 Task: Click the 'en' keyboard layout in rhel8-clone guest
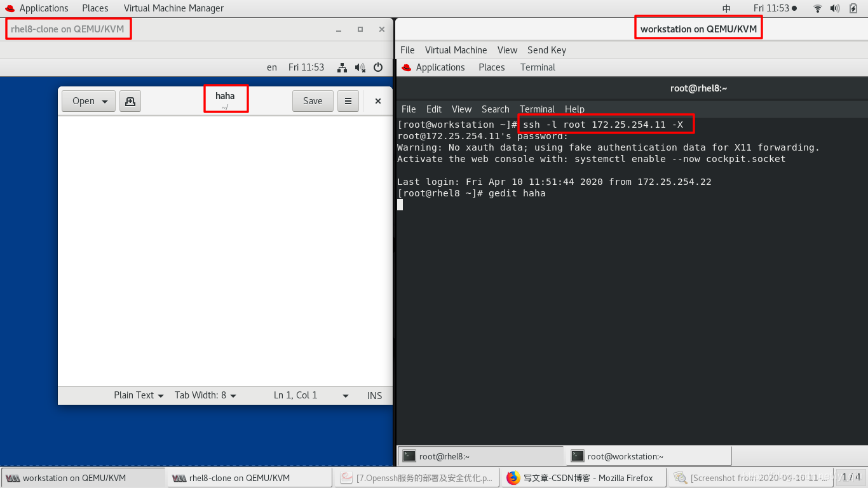click(x=272, y=67)
